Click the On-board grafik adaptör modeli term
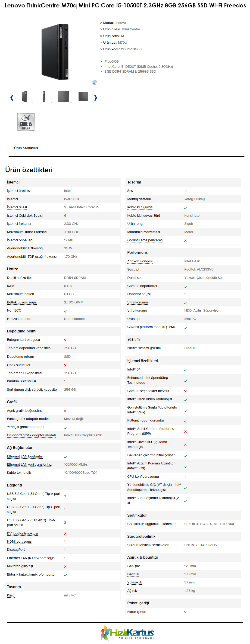This screenshot has height=644, width=250. [x=31, y=435]
